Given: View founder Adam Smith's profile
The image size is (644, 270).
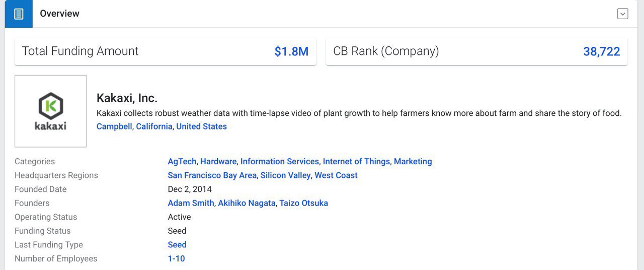Looking at the screenshot, I should (191, 203).
